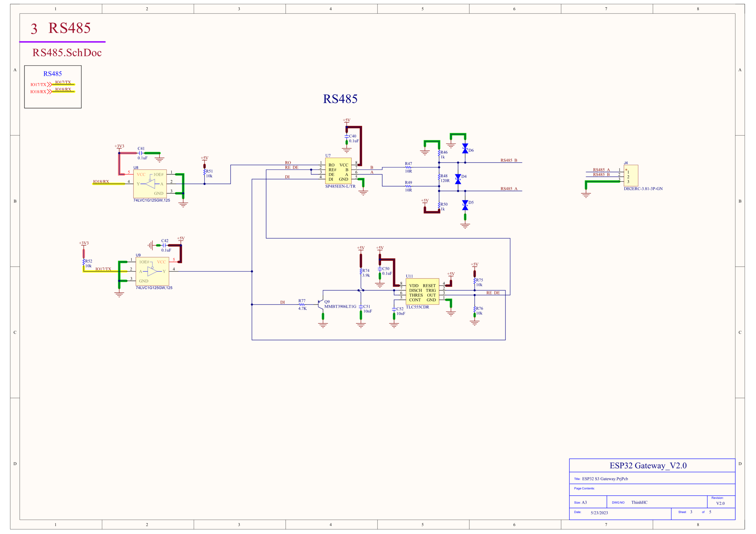Select the J4 DB2ERC connector
Viewport: 756px width, 534px height.
[630, 176]
